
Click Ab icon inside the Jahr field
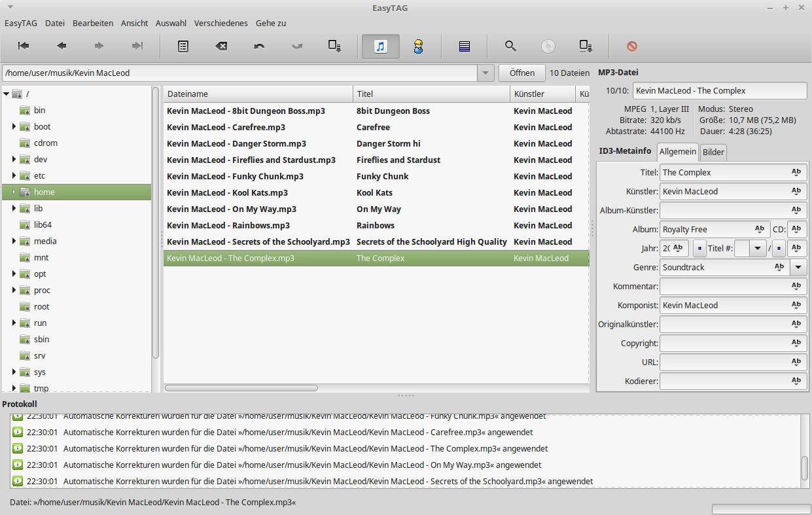678,248
